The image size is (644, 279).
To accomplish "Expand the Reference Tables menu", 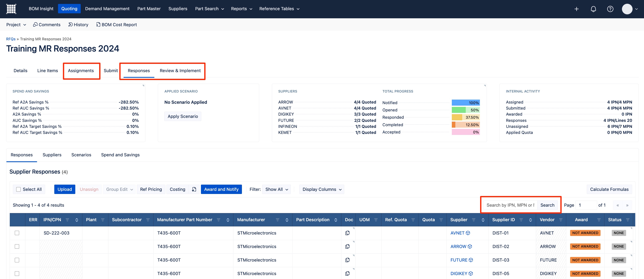I will [279, 9].
